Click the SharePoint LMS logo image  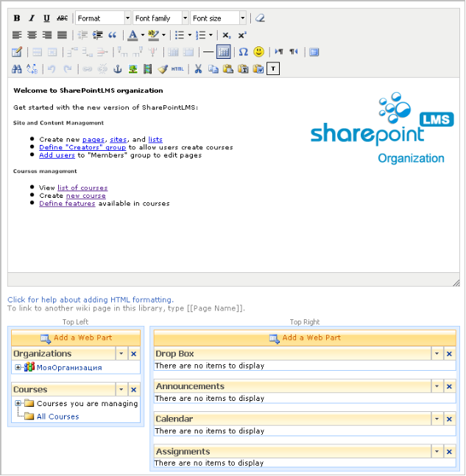382,128
